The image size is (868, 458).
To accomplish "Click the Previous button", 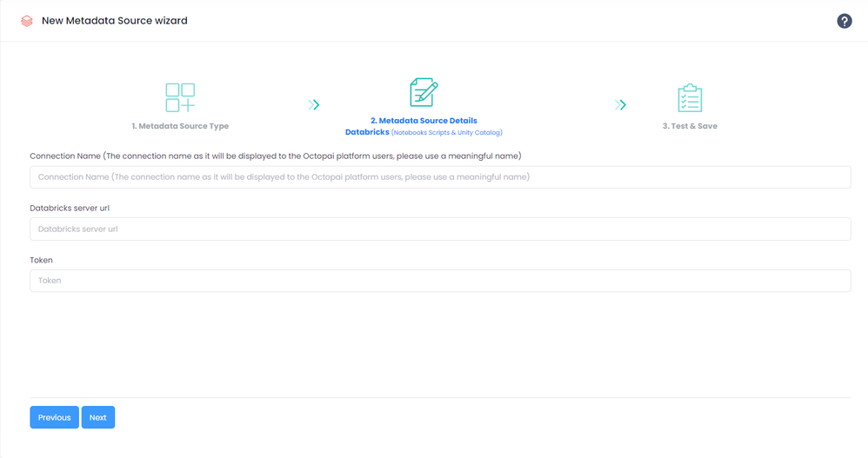I will point(54,417).
